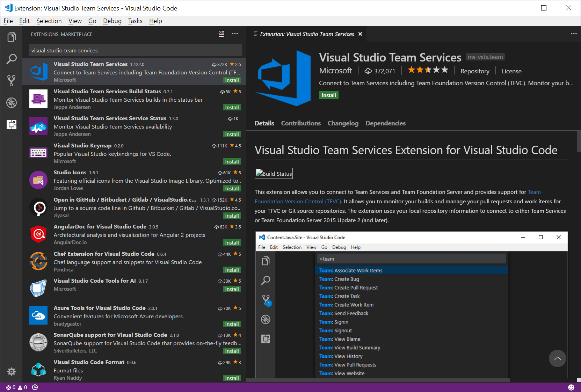Click the clock icon in the status bar

click(35, 387)
